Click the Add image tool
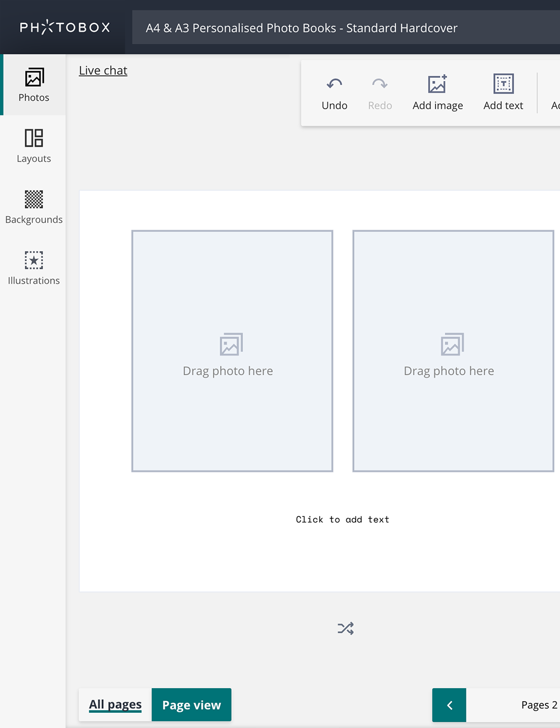The height and width of the screenshot is (728, 560). click(x=437, y=94)
